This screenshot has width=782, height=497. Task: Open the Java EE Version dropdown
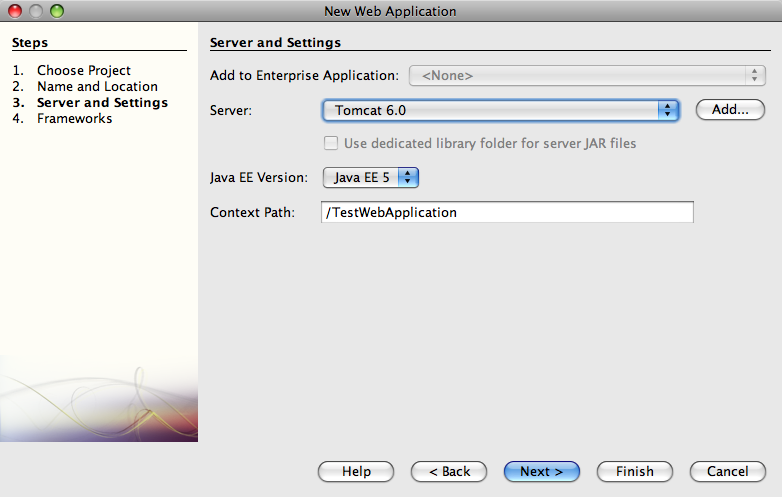371,177
